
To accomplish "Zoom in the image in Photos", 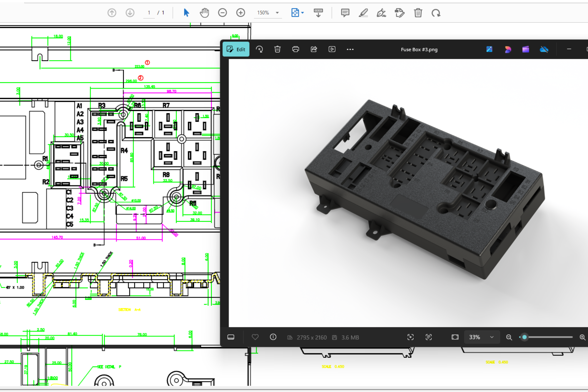I will [x=582, y=337].
